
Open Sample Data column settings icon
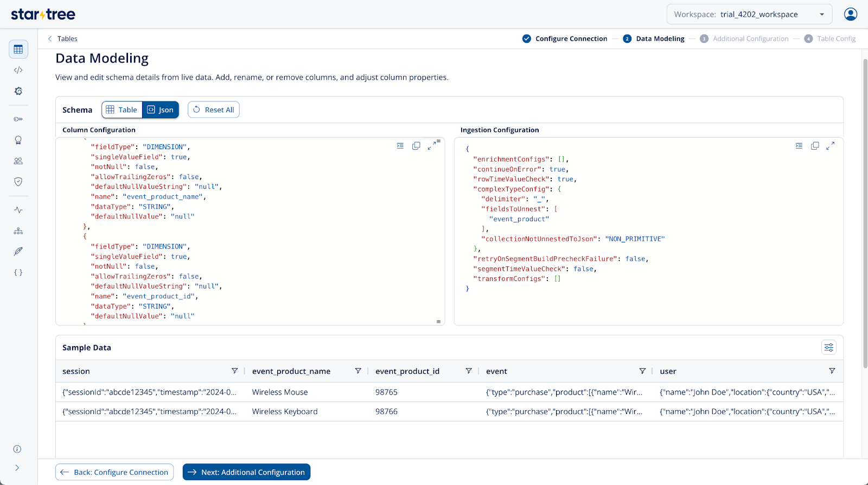[x=828, y=348]
